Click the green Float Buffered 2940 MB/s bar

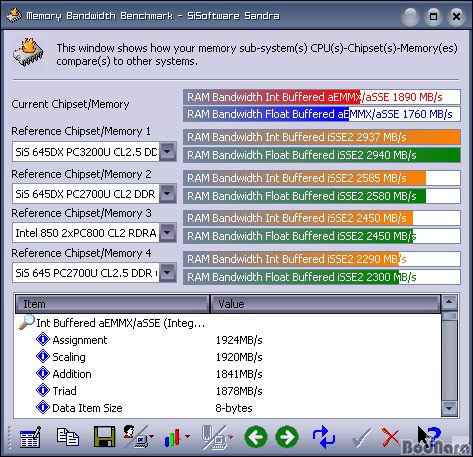322,155
